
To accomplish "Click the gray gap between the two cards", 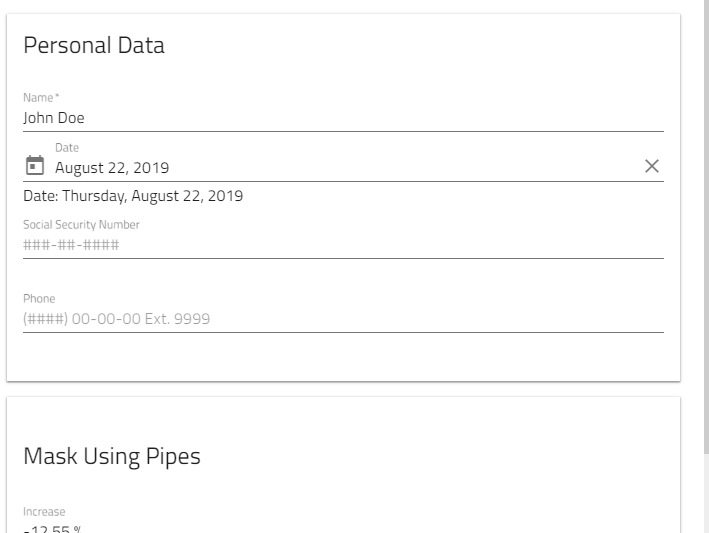I will pyautogui.click(x=340, y=389).
